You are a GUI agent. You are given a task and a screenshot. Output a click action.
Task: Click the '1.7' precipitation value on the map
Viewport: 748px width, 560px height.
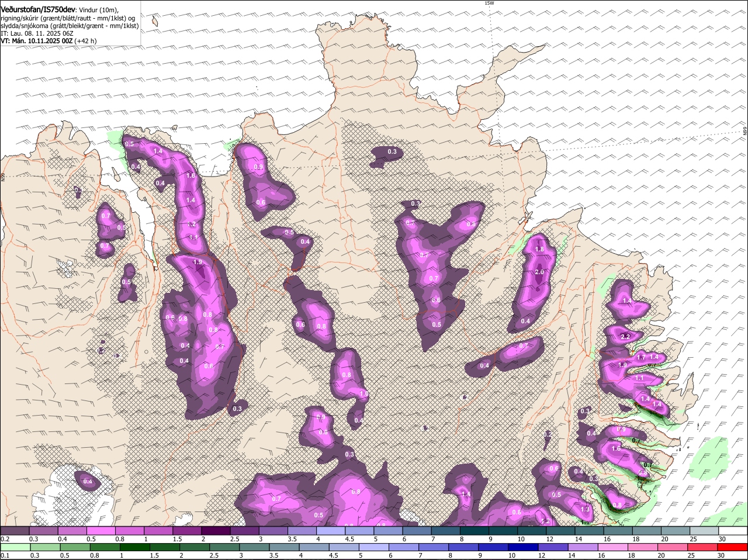coord(640,358)
